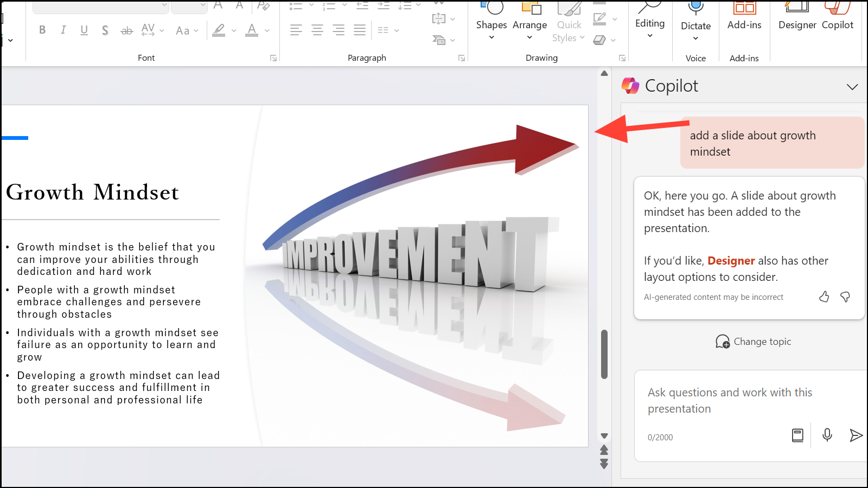Justify text alignment
868x488 pixels.
(x=360, y=30)
